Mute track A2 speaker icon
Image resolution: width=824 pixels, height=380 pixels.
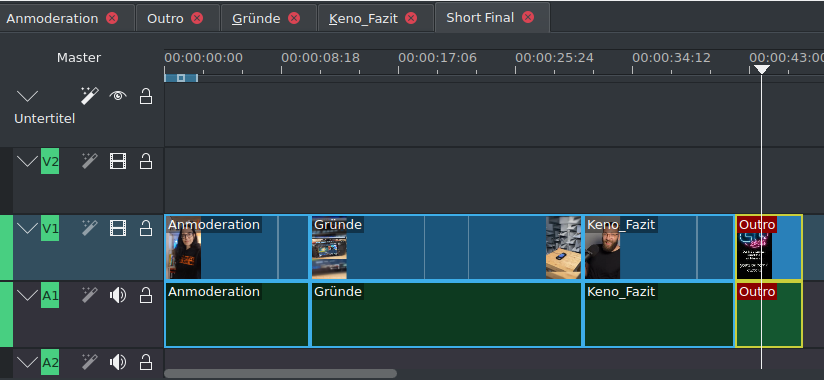tap(118, 362)
